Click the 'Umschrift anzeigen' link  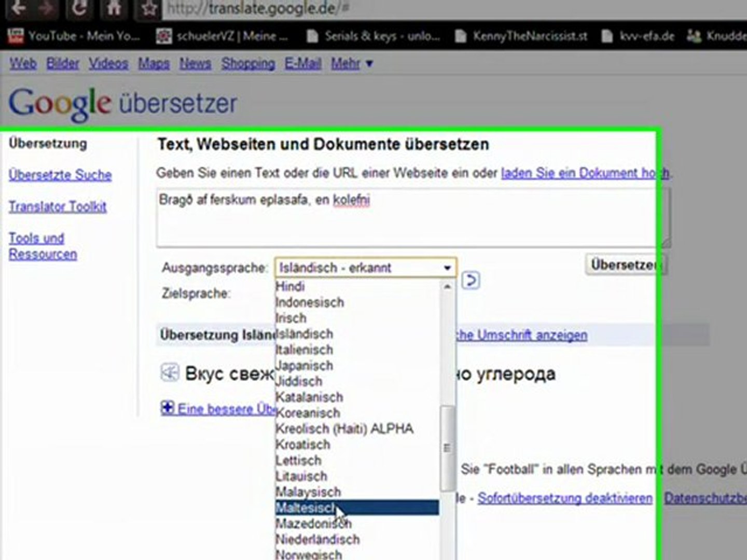point(521,335)
